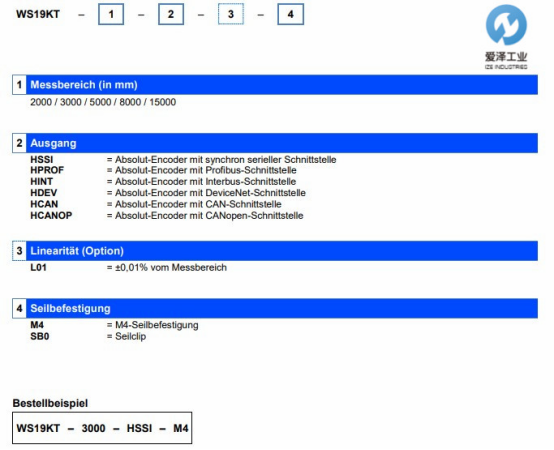This screenshot has width=554, height=450.
Task: Click the HSSI output code
Action: pos(42,160)
